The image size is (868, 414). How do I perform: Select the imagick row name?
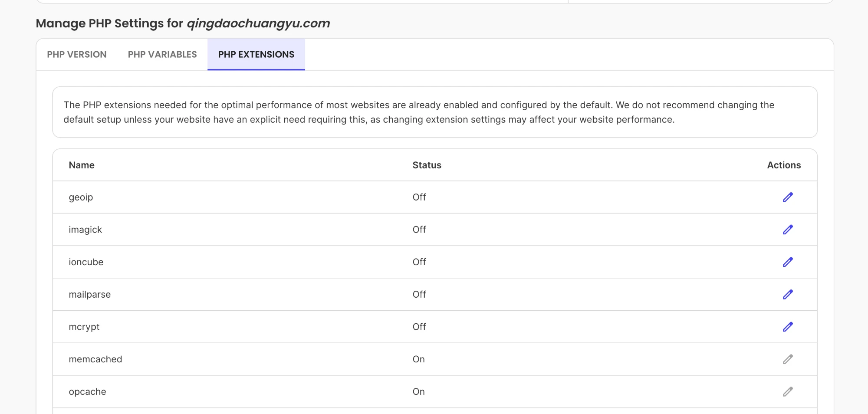85,230
